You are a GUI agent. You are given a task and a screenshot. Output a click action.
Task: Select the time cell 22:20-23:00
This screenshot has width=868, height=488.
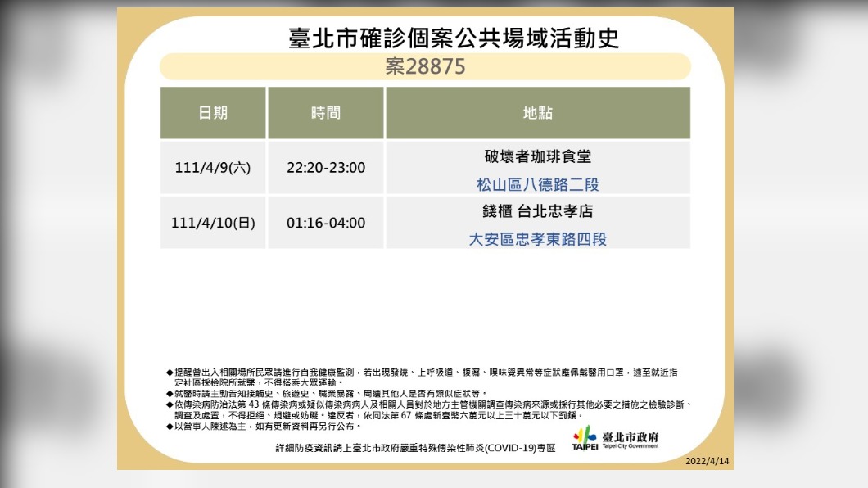point(326,168)
